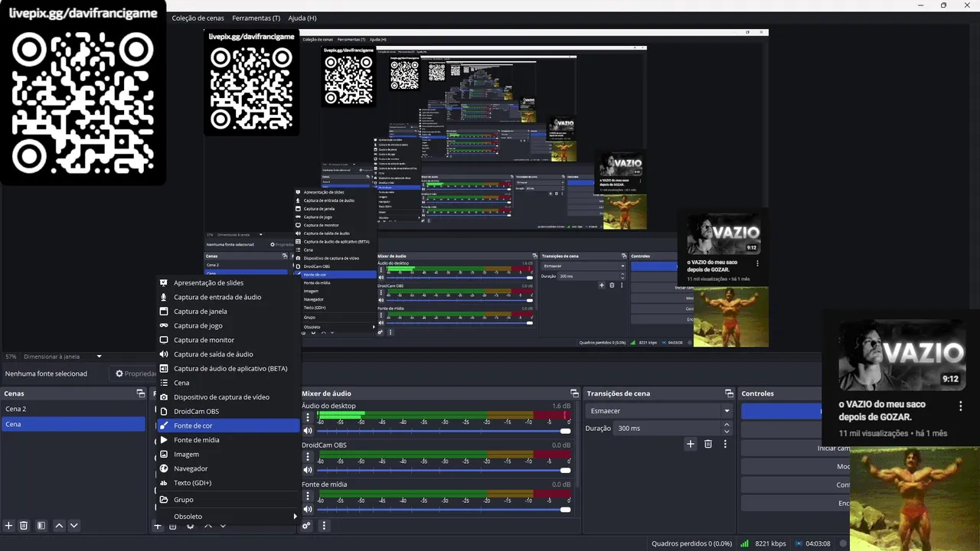Choose Texto (GDI+) source

click(228, 483)
